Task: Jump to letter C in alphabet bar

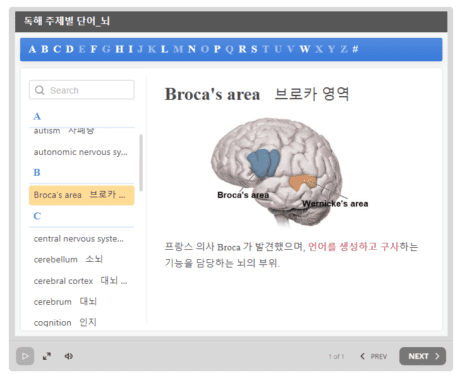Action: pyautogui.click(x=57, y=49)
